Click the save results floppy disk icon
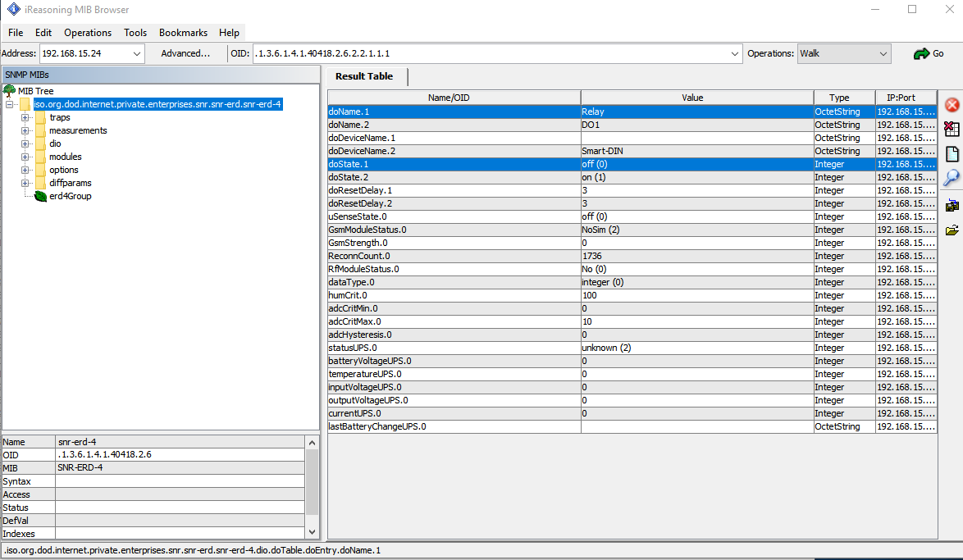This screenshot has height=560, width=963. [x=952, y=205]
